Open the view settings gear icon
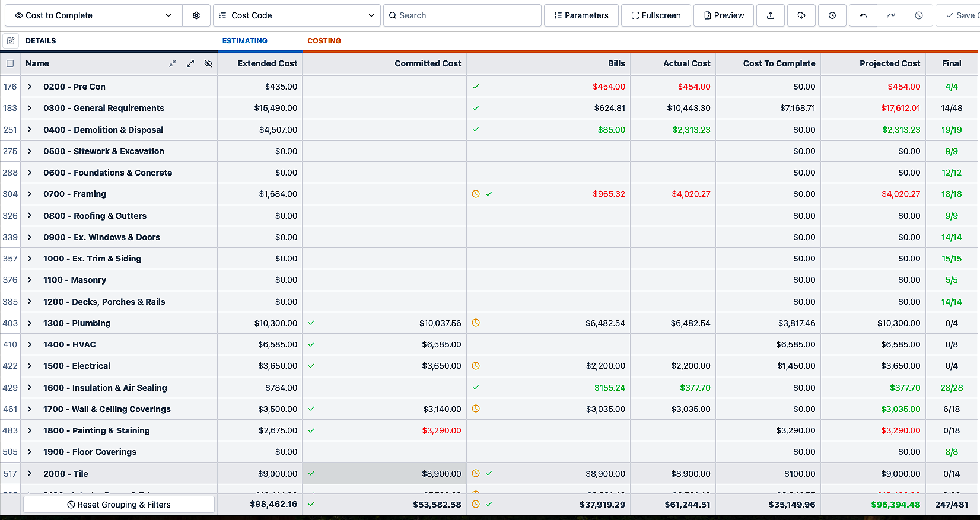Screen dimensions: 980x520 pos(196,15)
